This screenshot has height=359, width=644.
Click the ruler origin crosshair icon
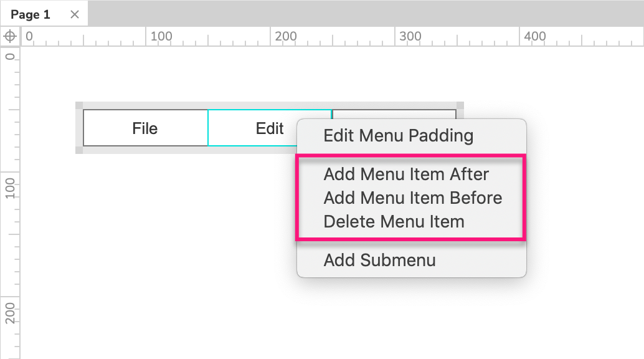pyautogui.click(x=10, y=36)
